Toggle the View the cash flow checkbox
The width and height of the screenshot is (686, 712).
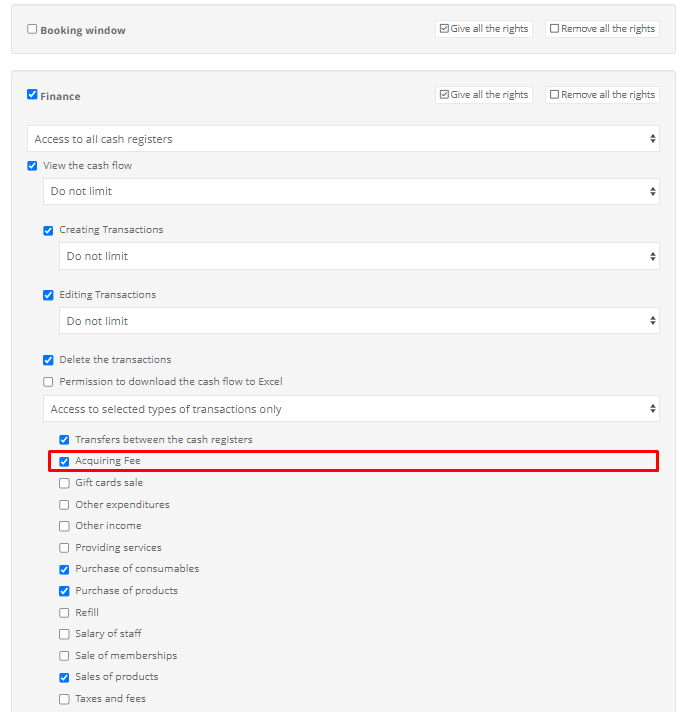(x=32, y=166)
